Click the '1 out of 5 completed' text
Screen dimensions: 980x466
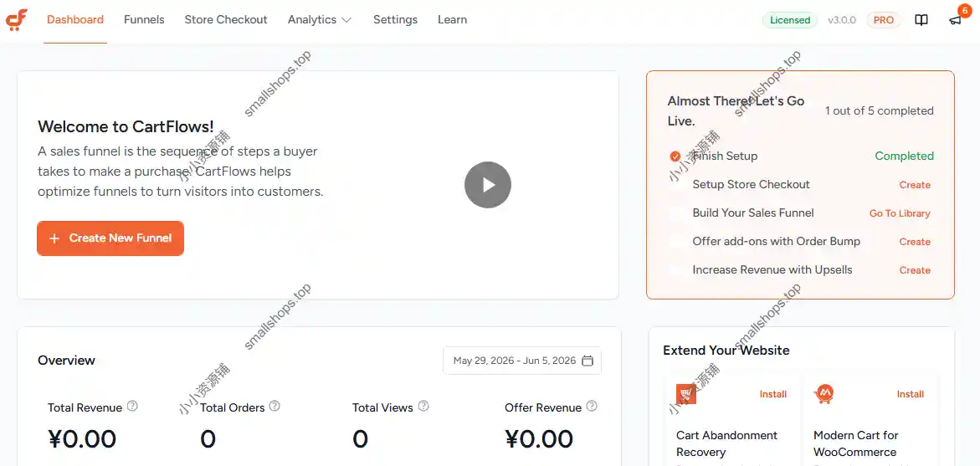coord(879,110)
